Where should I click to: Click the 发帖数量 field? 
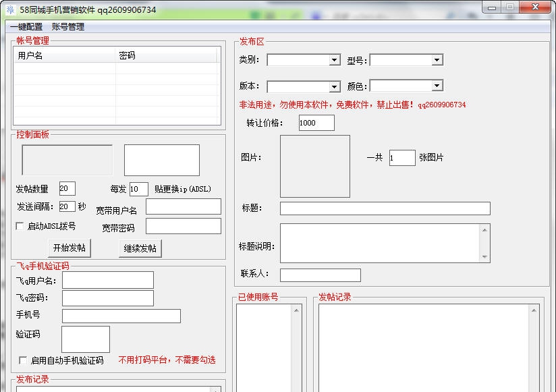click(x=67, y=188)
